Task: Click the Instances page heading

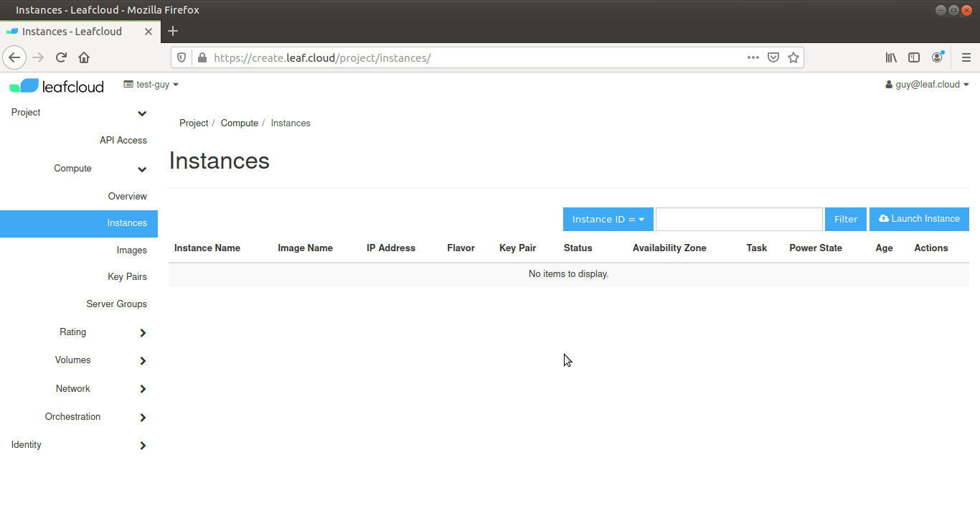Action: click(x=220, y=161)
